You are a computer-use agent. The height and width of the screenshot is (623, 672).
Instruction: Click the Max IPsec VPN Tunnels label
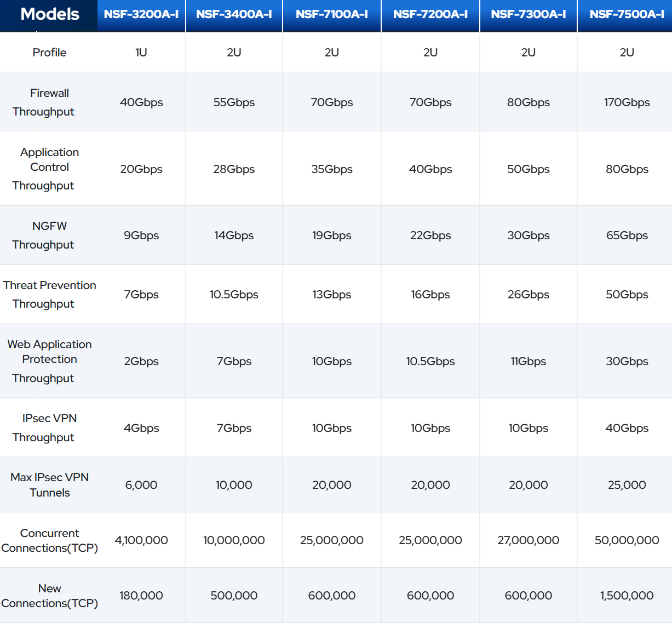[49, 485]
